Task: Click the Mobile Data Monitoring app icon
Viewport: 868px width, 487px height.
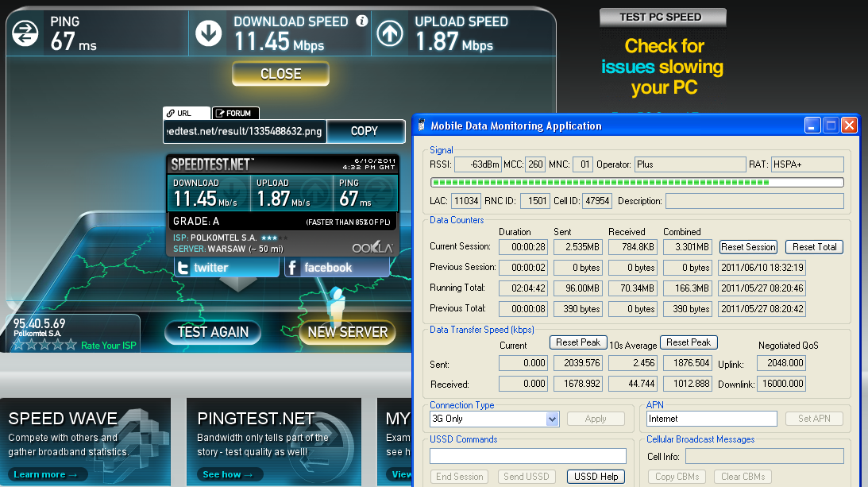Action: click(421, 126)
